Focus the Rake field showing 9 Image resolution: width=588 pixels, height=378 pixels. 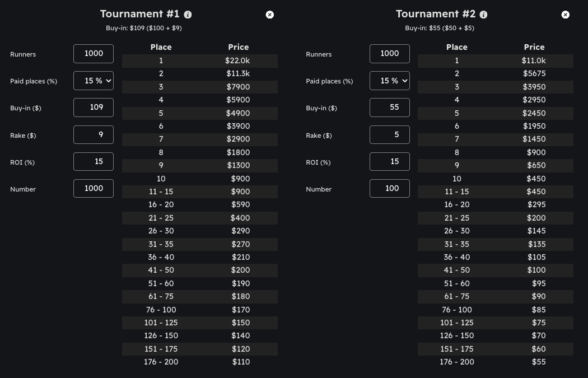click(x=94, y=134)
